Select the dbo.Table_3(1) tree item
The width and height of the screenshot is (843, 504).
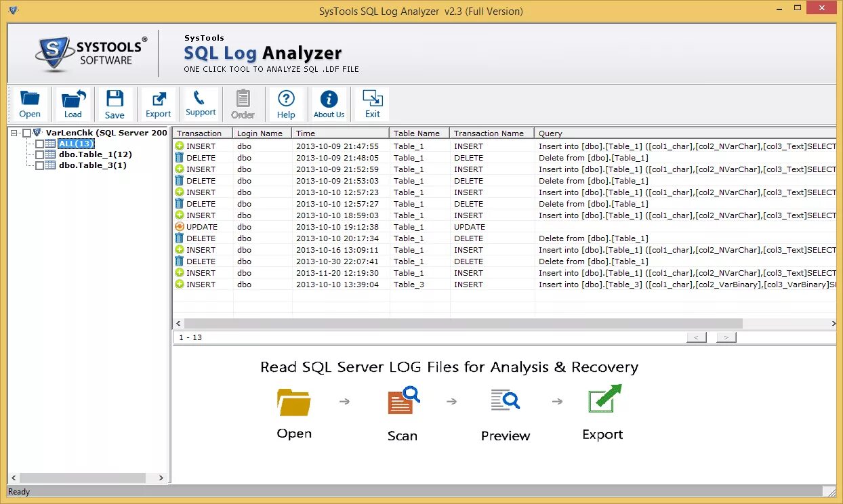92,165
